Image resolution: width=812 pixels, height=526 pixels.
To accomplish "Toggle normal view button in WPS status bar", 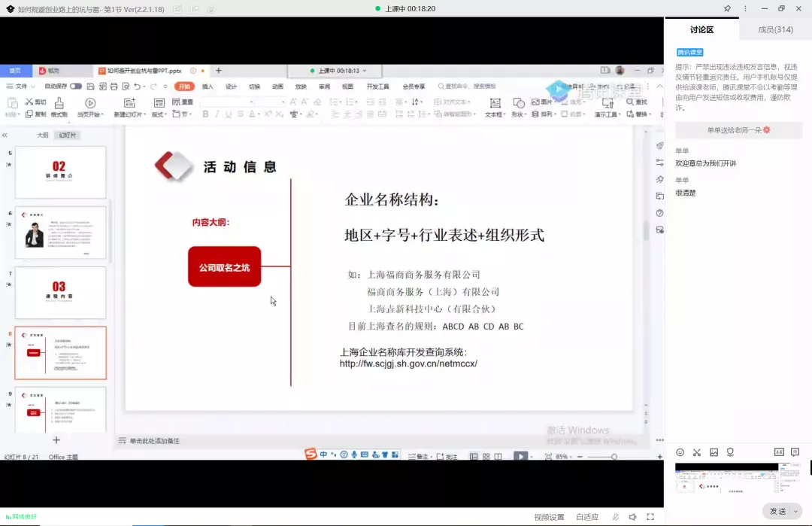I will pos(474,457).
